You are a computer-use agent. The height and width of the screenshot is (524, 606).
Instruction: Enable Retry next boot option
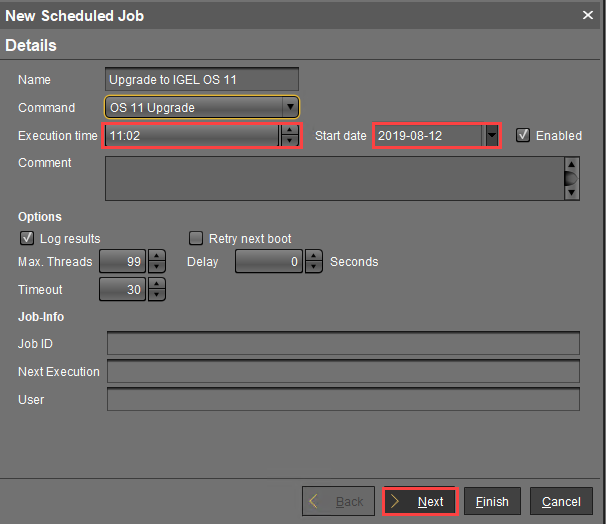click(x=197, y=239)
